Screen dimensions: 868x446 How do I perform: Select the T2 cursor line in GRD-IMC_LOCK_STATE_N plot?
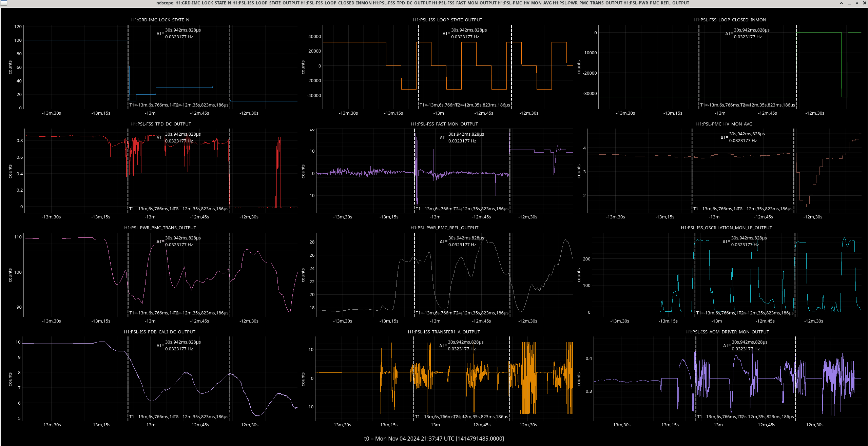coord(230,67)
